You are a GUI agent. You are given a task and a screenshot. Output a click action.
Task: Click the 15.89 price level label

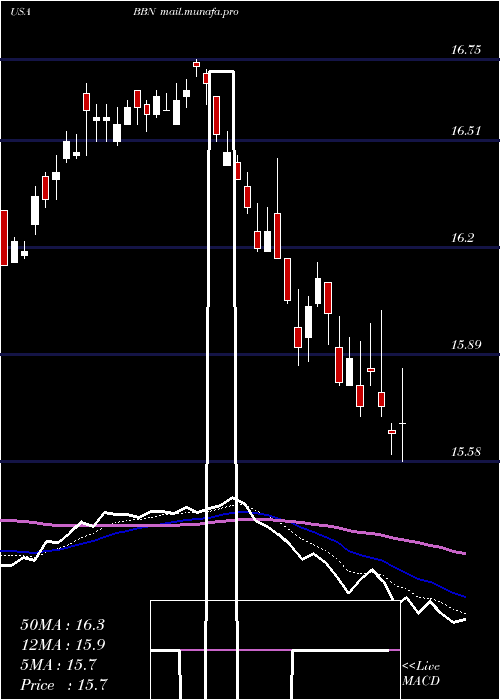pos(466,345)
